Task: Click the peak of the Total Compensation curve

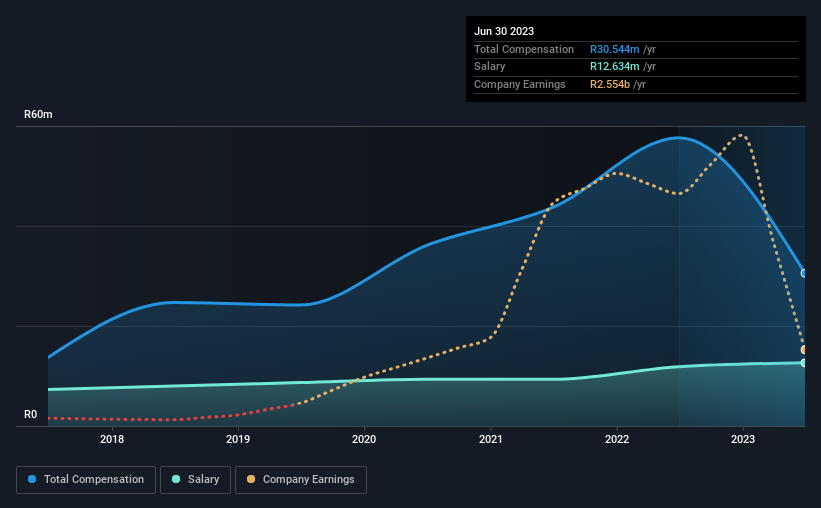Action: (678, 138)
